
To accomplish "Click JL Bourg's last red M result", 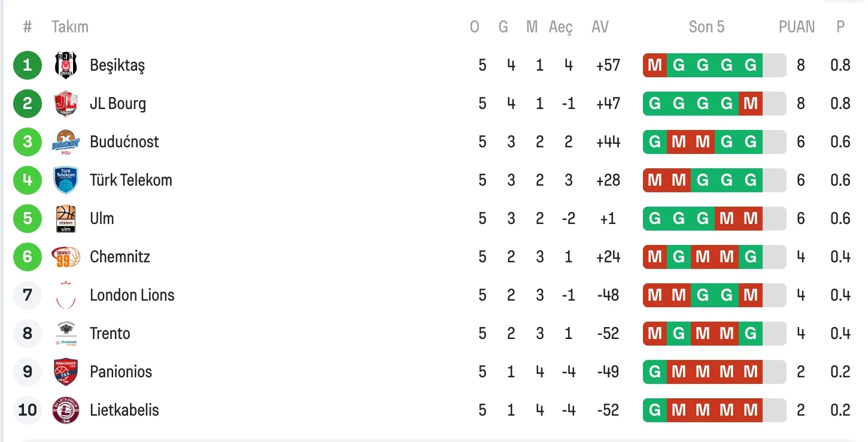I will [751, 104].
